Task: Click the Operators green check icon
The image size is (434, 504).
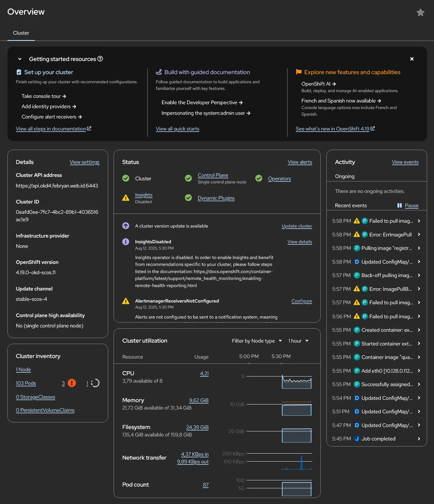Action: point(259,178)
